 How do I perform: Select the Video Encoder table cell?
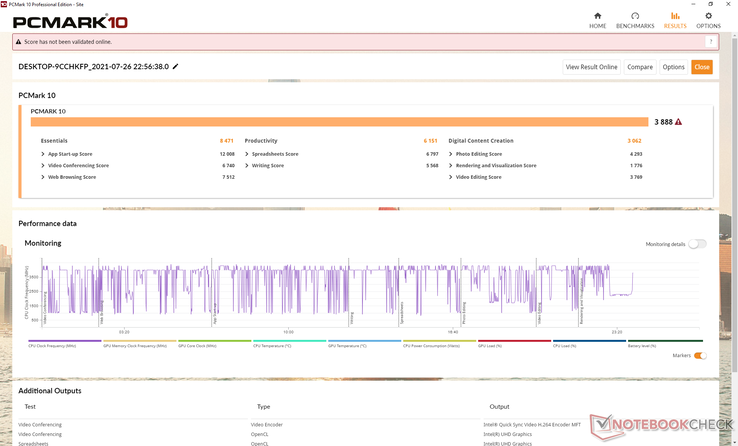click(x=267, y=424)
